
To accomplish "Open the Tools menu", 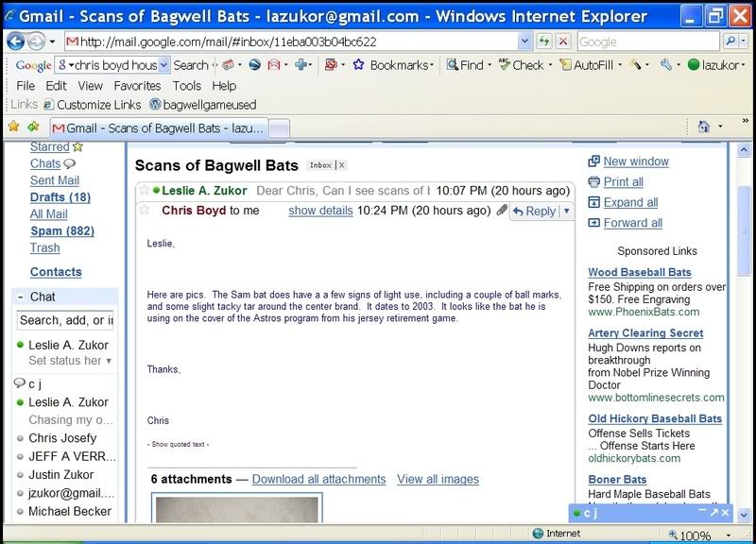I will tap(186, 86).
